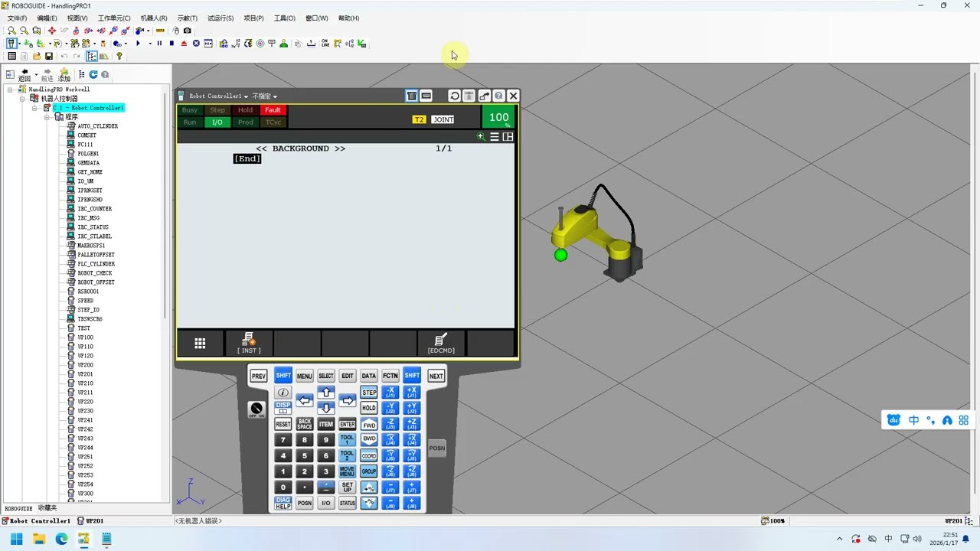This screenshot has width=980, height=551.
Task: Click the 返回 back navigation button
Action: click(x=24, y=74)
